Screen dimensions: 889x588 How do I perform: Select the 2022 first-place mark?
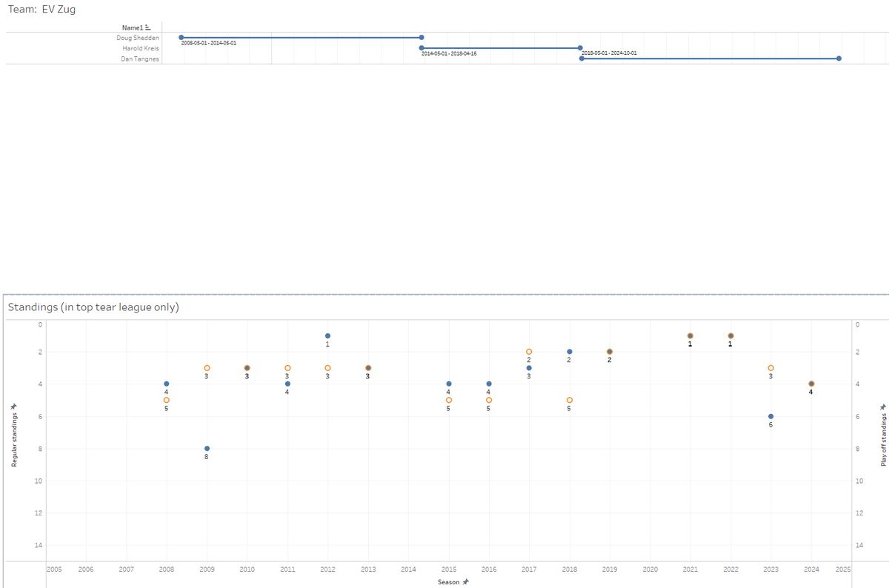[730, 336]
